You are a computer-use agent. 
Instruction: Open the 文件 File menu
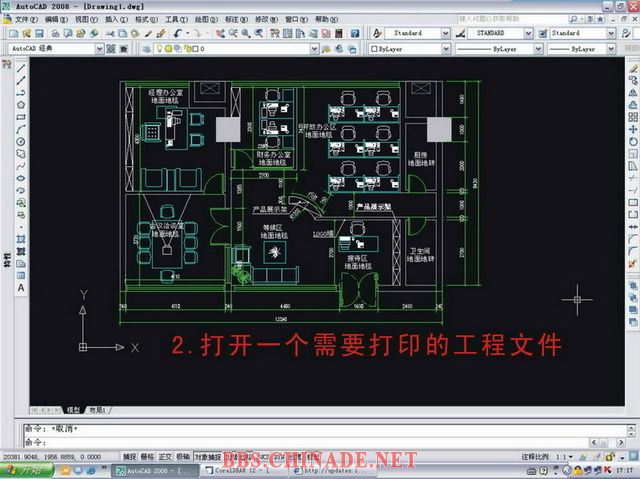pyautogui.click(x=27, y=19)
